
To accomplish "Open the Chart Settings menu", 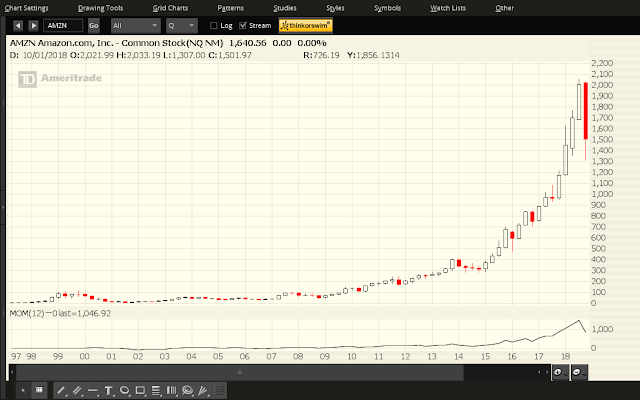I will [x=27, y=8].
